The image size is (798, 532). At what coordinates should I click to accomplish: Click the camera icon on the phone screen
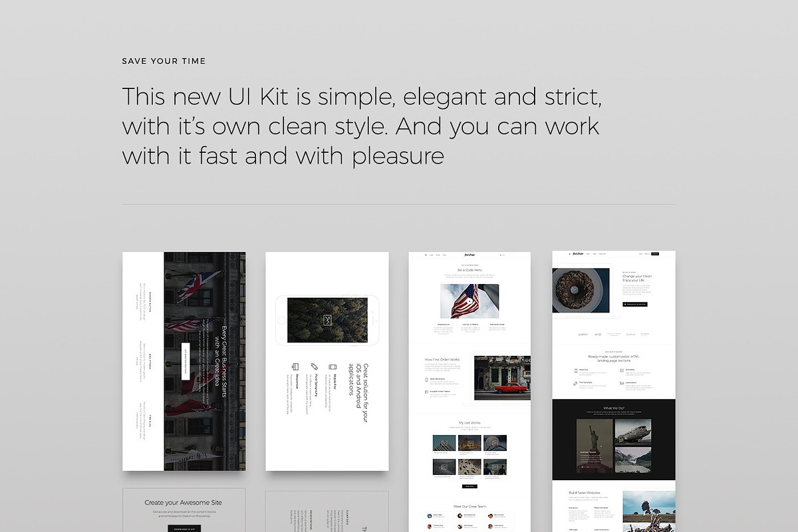click(327, 319)
